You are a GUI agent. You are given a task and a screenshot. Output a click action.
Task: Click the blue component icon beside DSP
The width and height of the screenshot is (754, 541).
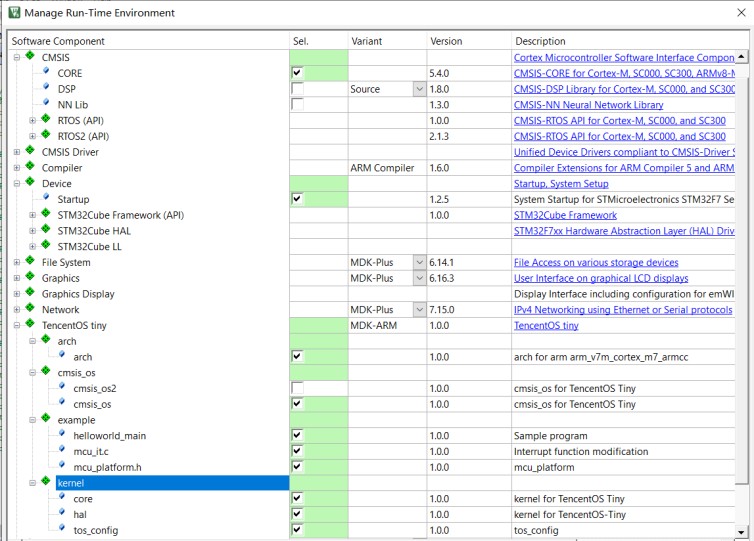click(x=46, y=87)
